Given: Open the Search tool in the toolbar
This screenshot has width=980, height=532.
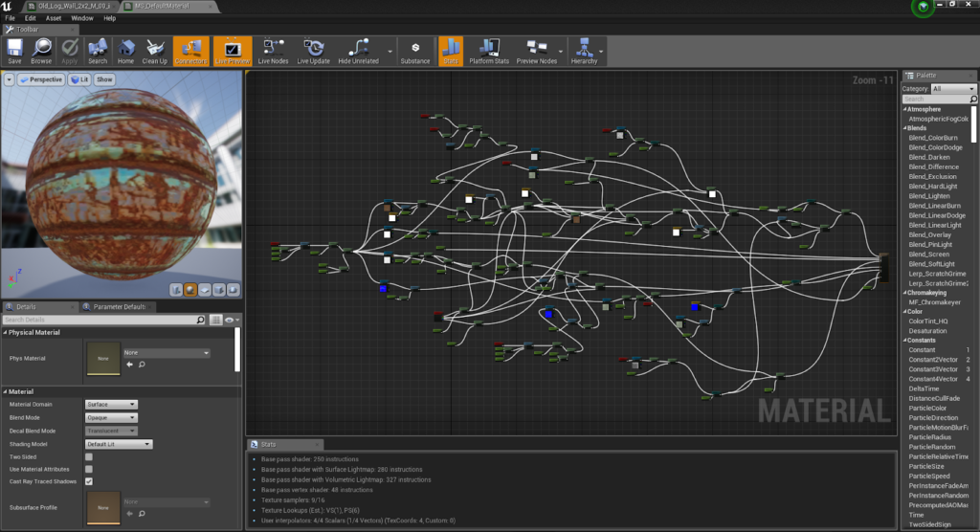Looking at the screenshot, I should pos(98,52).
